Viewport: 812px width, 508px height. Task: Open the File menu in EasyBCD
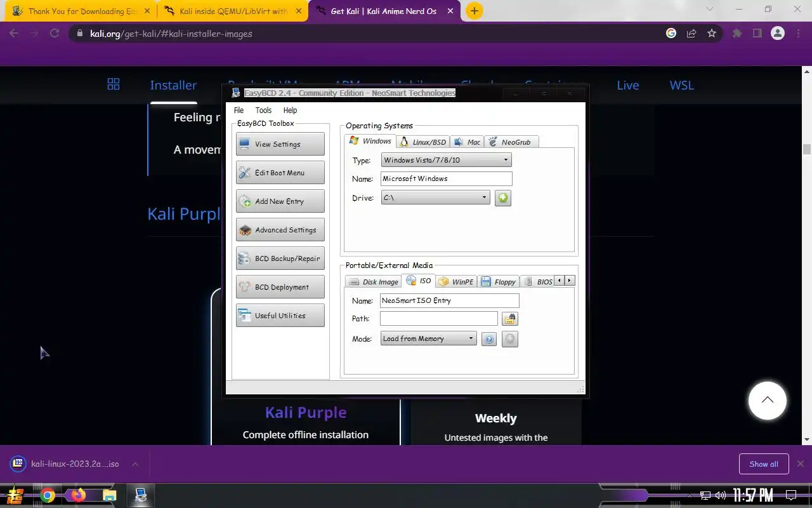click(x=239, y=110)
